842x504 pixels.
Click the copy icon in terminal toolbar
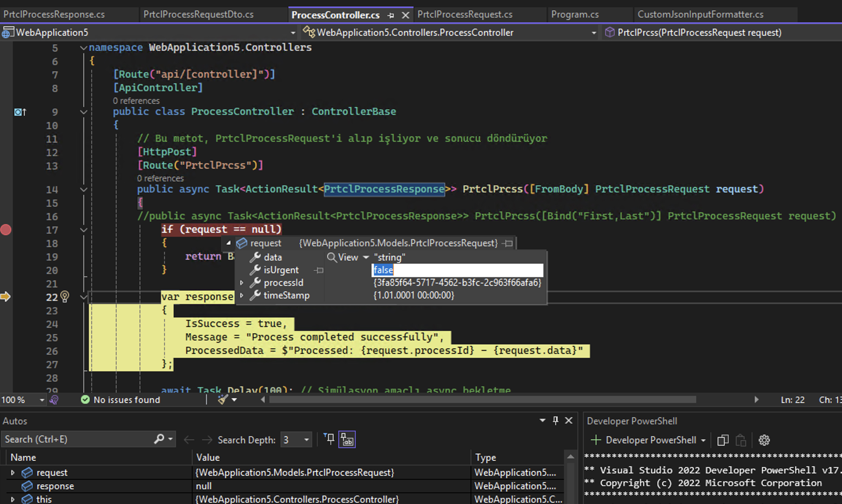pyautogui.click(x=723, y=440)
